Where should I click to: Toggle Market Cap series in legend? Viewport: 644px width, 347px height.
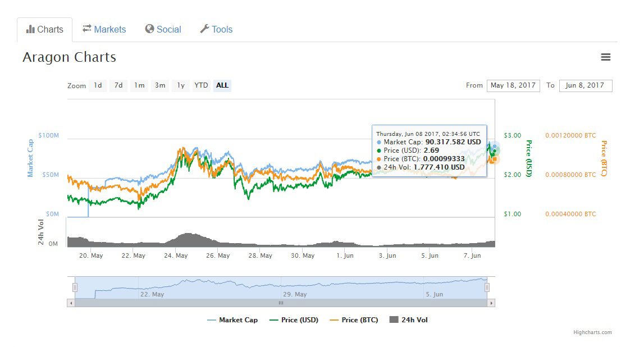pyautogui.click(x=232, y=320)
